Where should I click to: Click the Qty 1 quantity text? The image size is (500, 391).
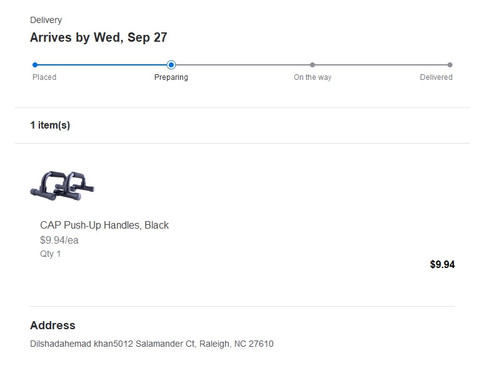tap(50, 254)
